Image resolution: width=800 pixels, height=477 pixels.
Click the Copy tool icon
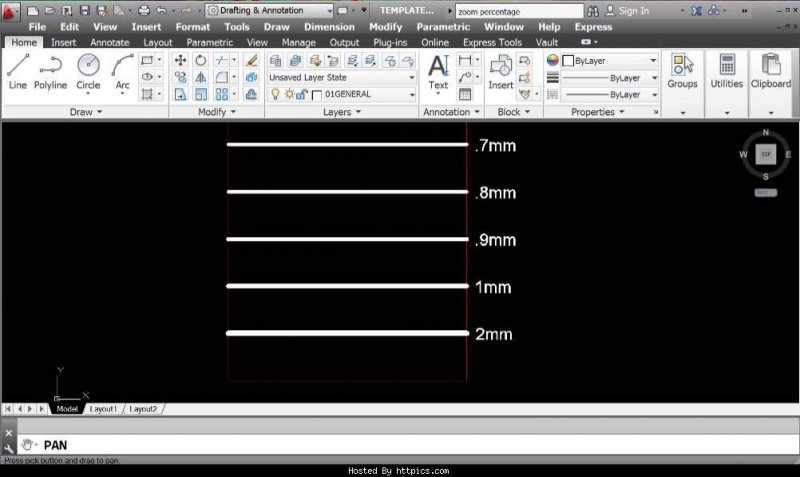click(x=180, y=77)
